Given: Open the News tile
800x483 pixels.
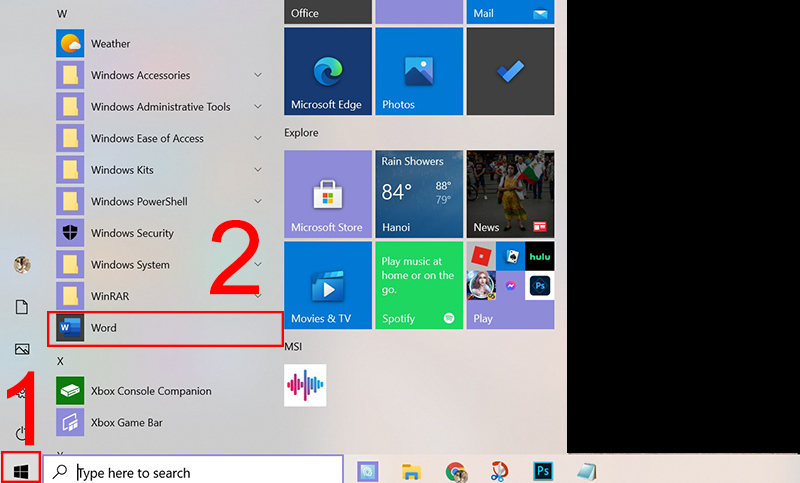Looking at the screenshot, I should 510,194.
